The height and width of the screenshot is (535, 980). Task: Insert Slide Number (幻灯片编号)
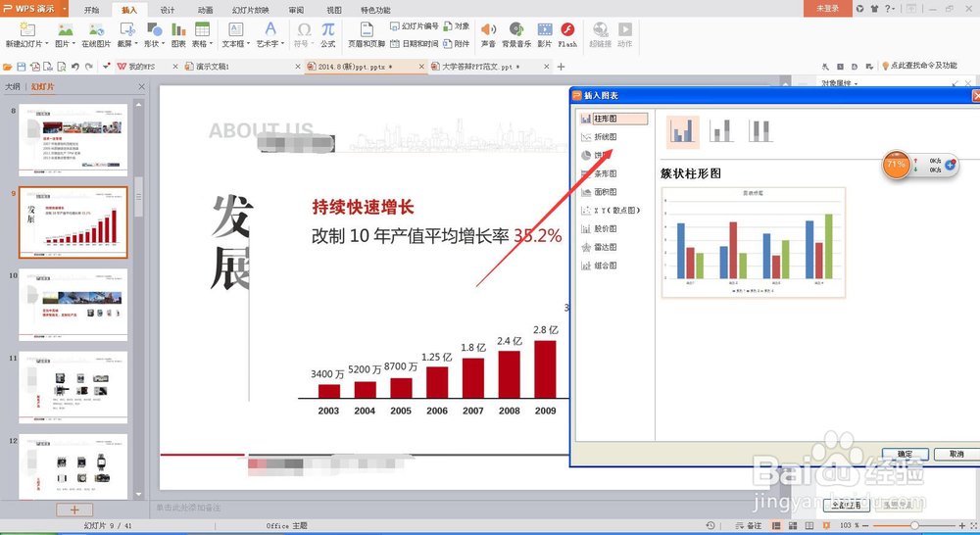415,26
